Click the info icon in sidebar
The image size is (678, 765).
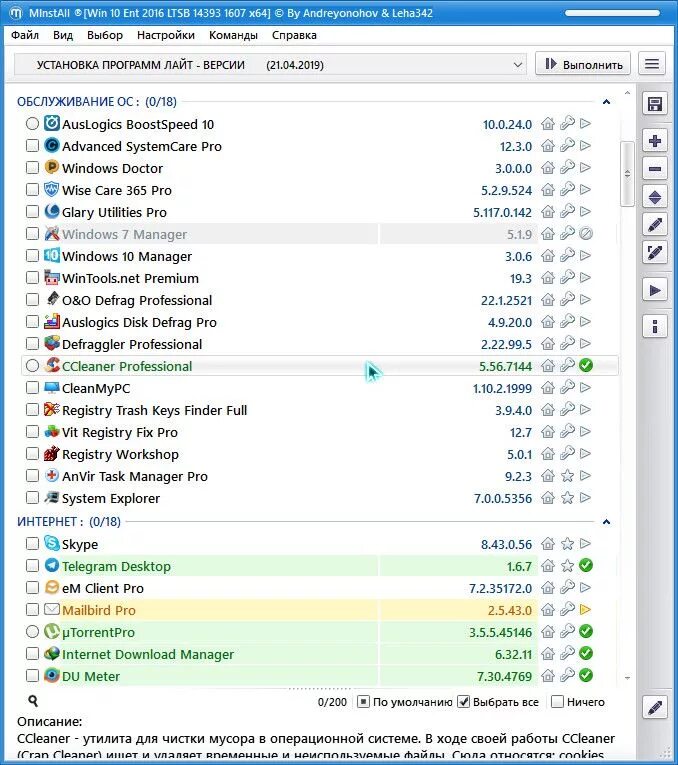point(655,326)
